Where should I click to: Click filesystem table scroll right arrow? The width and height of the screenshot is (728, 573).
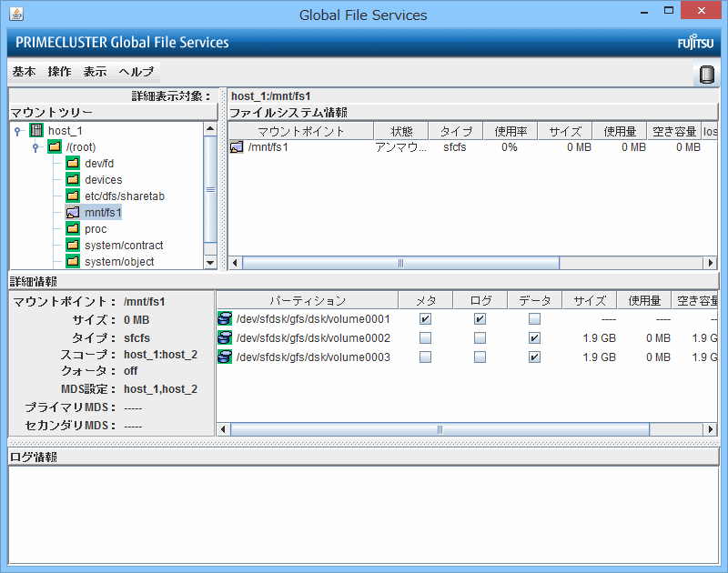pos(711,263)
